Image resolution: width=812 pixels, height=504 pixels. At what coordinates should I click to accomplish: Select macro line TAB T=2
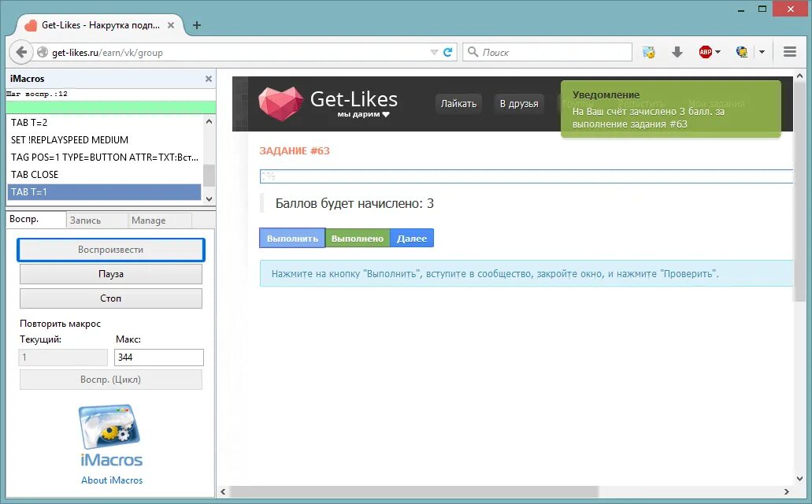pos(104,123)
